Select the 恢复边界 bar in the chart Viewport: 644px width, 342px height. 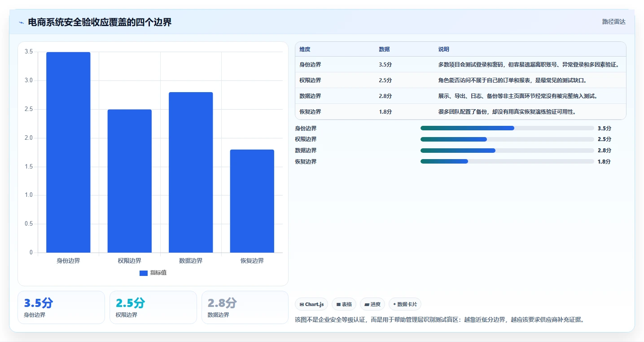[x=252, y=201]
